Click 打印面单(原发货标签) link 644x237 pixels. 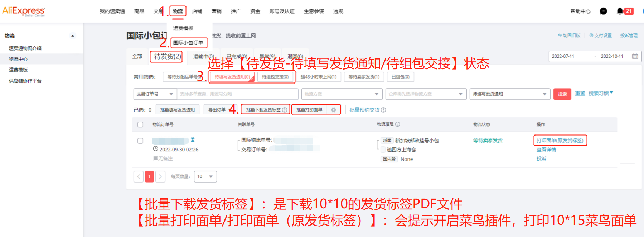tap(560, 141)
